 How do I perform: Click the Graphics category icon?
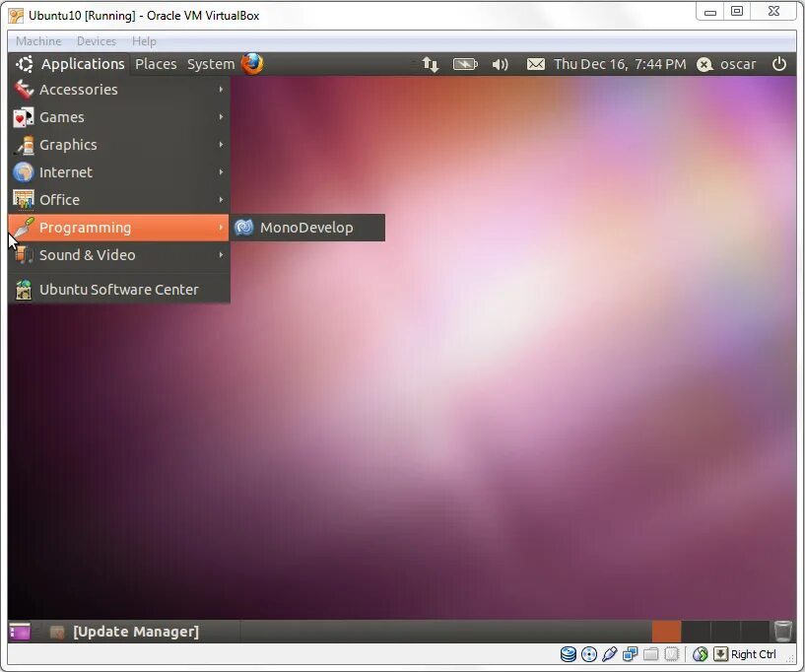24,145
